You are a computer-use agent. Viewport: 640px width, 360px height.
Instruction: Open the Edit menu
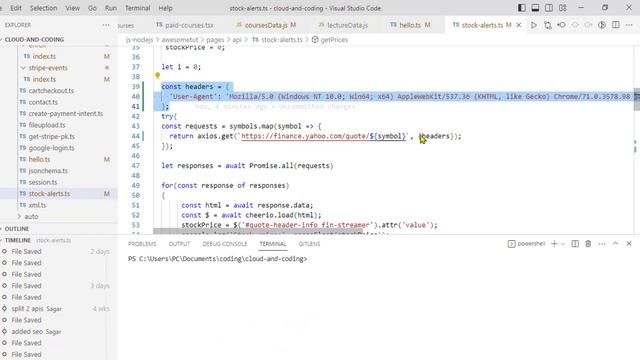coord(16,8)
